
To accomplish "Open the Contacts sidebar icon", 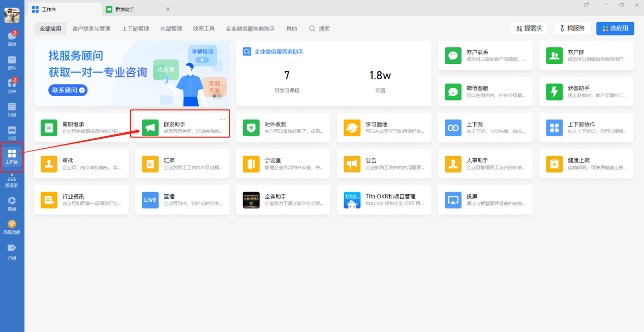I will 12,180.
